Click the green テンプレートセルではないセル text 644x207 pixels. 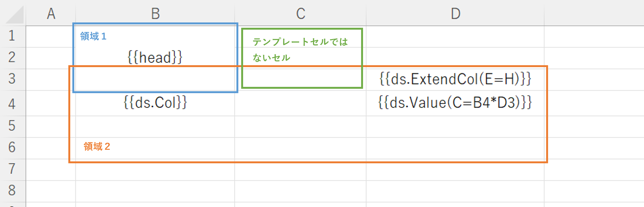tap(300, 50)
